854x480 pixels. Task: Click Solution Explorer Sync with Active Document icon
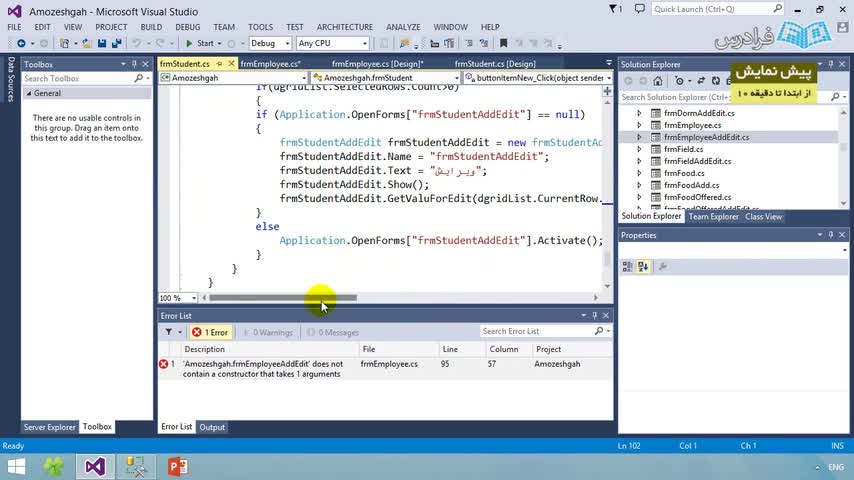pyautogui.click(x=701, y=81)
